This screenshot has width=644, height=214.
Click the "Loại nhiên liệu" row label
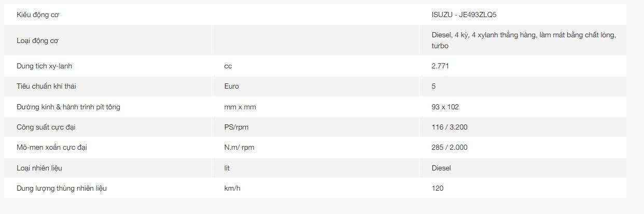39,168
